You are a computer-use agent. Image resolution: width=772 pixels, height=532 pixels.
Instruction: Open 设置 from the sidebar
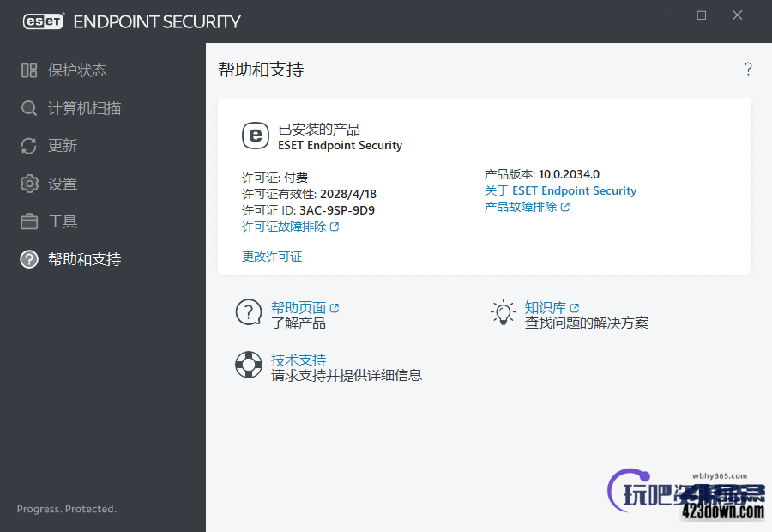[x=63, y=184]
